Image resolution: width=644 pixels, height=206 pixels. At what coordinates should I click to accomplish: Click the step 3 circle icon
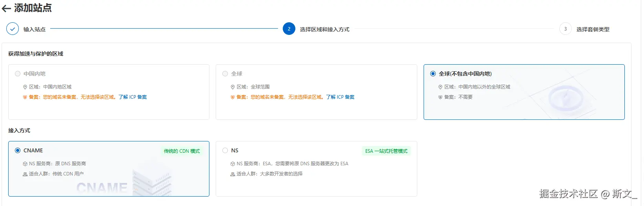tap(565, 29)
